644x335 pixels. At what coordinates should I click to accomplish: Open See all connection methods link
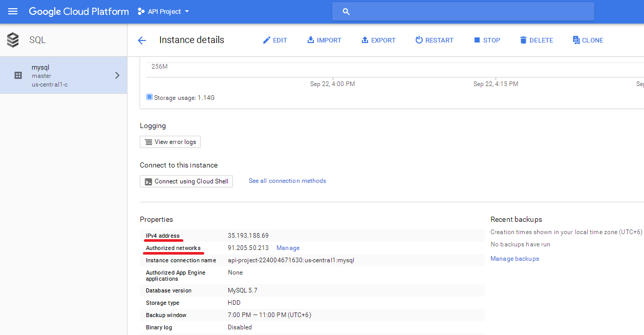tap(287, 181)
